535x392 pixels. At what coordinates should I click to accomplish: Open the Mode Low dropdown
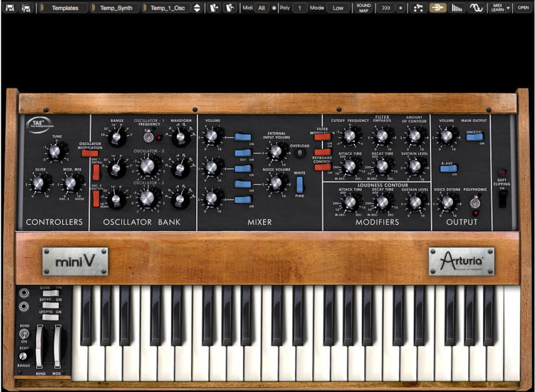[337, 8]
